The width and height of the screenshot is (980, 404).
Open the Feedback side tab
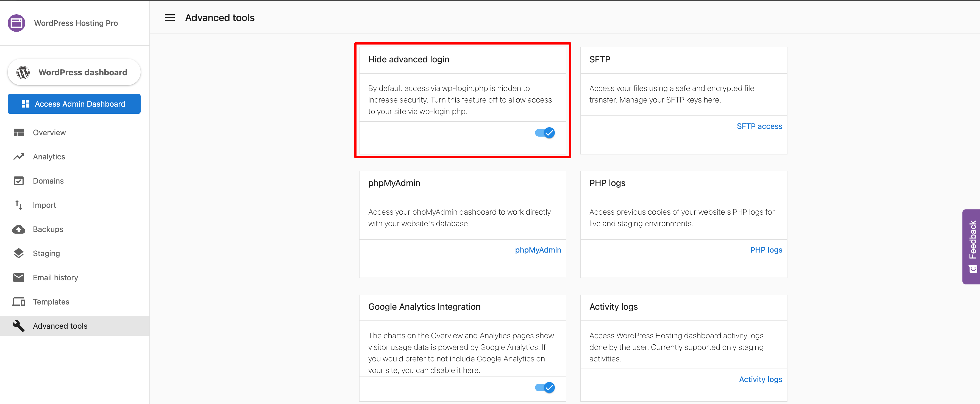click(972, 246)
